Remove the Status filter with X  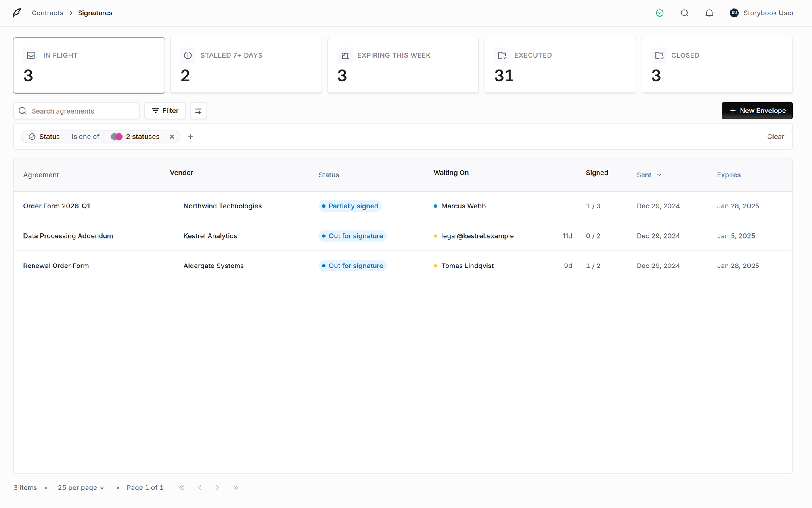(172, 137)
